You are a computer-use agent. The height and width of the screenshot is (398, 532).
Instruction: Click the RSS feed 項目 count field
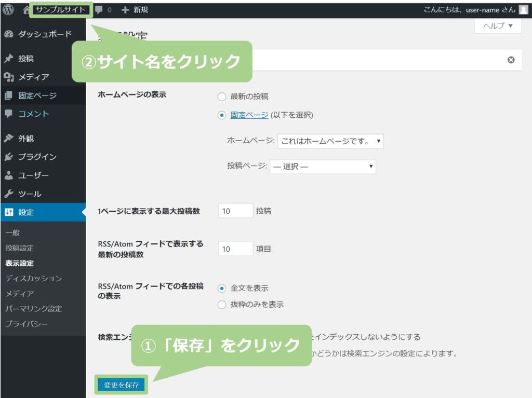click(235, 249)
